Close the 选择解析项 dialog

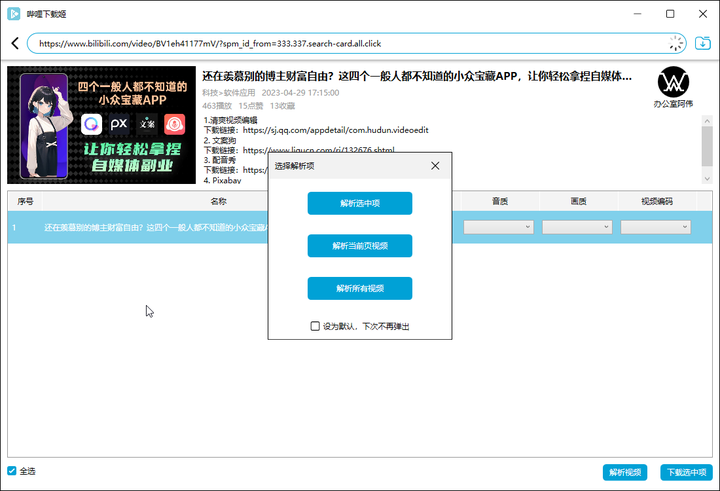(x=435, y=166)
